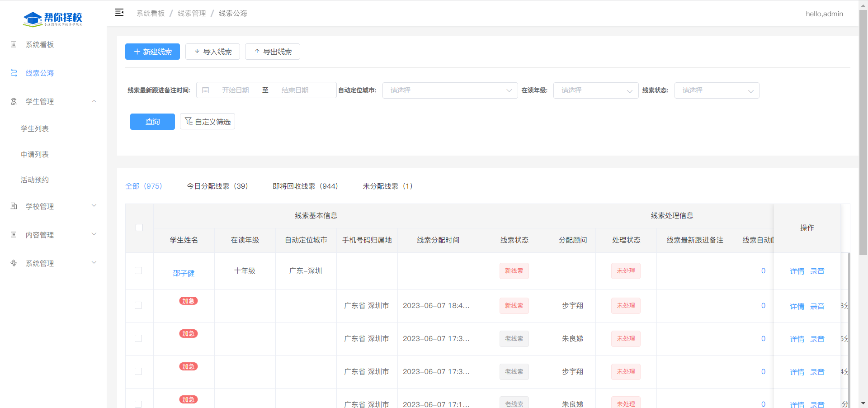Click the 系统管理 sidebar icon
Viewport: 868px width, 408px height.
(x=14, y=263)
